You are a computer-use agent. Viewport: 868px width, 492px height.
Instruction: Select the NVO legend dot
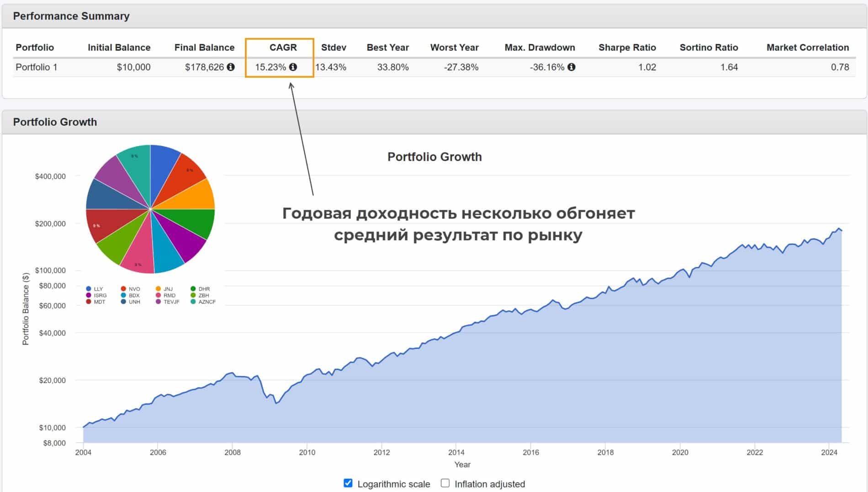coord(123,289)
